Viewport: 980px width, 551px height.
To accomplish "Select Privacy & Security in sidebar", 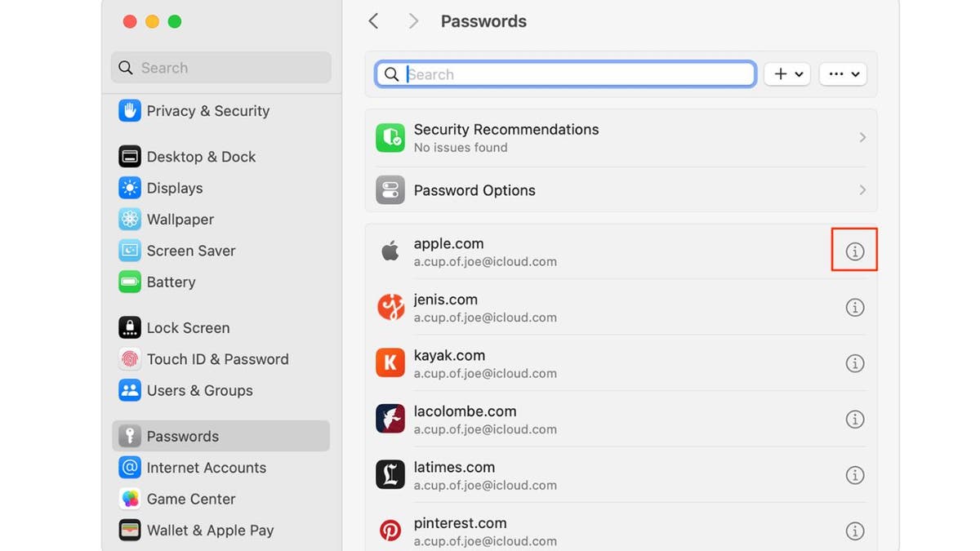I will (207, 111).
